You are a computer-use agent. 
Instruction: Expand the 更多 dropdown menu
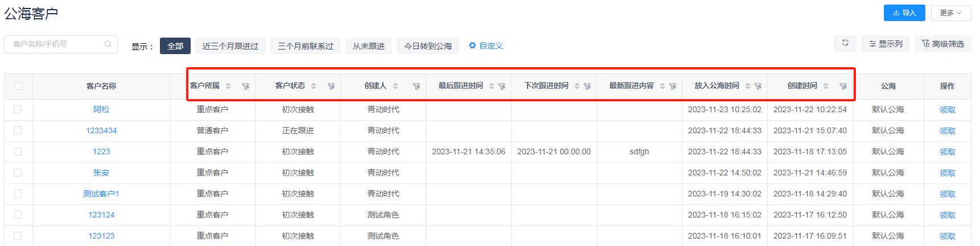click(x=950, y=13)
